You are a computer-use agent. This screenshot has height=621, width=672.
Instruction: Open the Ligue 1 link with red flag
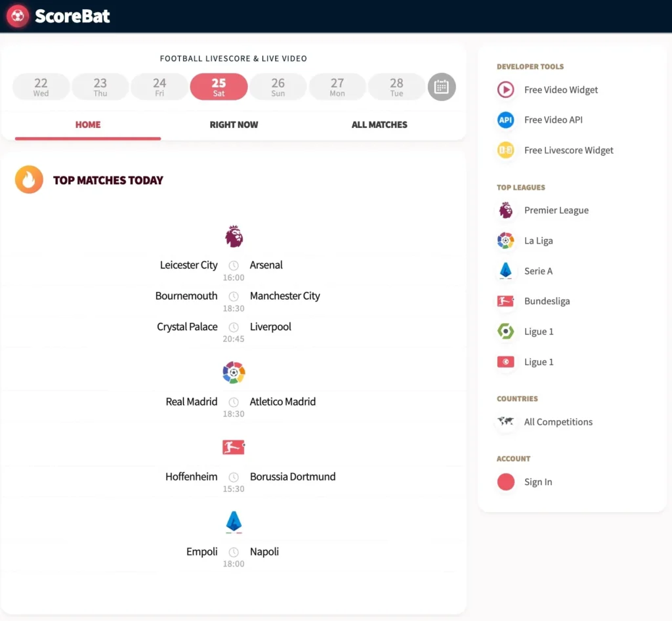539,362
